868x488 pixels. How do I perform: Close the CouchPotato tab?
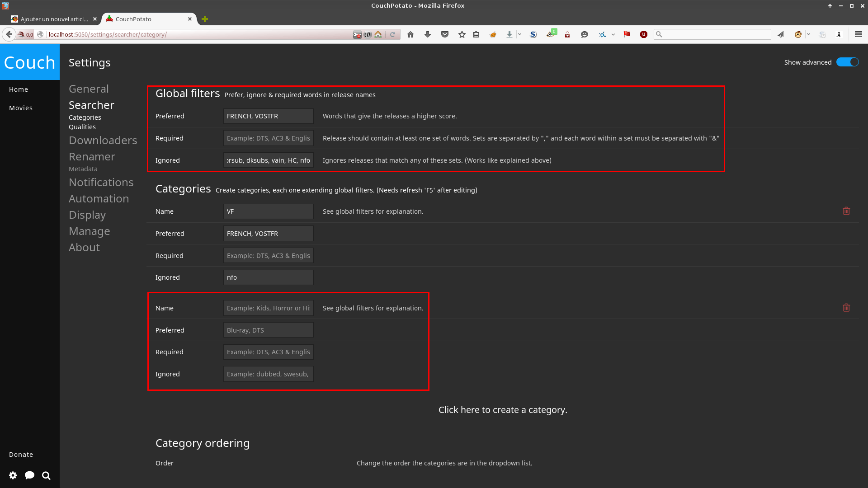pyautogui.click(x=190, y=19)
